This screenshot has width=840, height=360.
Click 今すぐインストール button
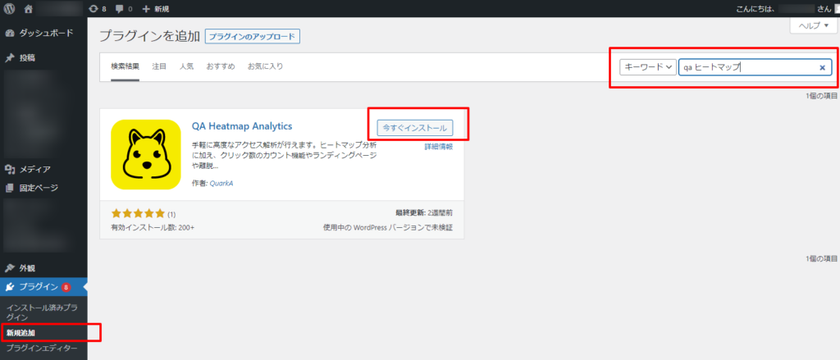tap(415, 128)
